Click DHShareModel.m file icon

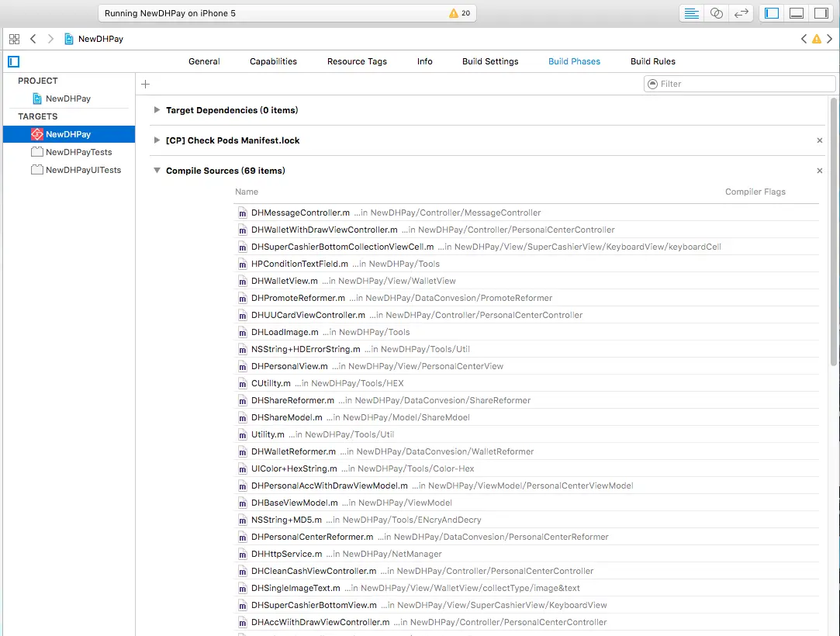coord(242,418)
